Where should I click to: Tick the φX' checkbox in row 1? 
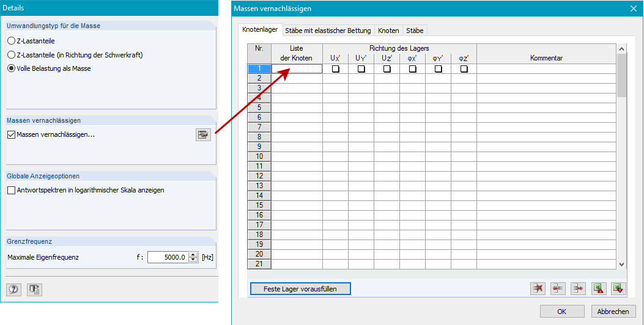(x=413, y=69)
